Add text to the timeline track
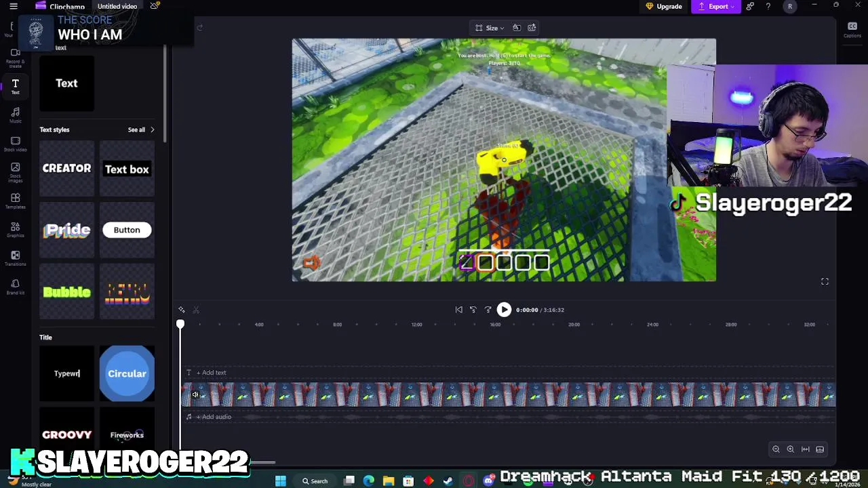Image resolution: width=868 pixels, height=488 pixels. [x=211, y=373]
